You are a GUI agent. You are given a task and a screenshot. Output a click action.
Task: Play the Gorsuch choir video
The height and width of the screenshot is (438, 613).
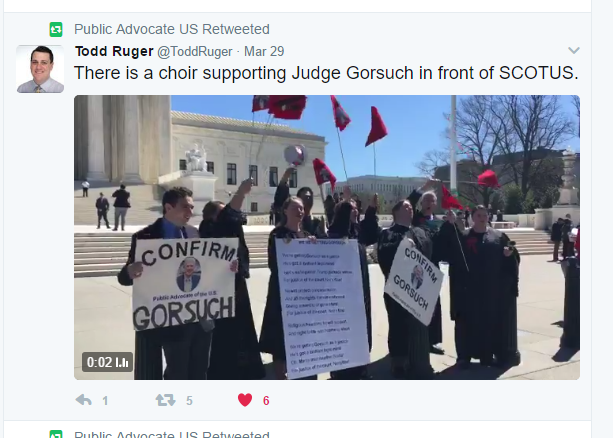pos(327,237)
